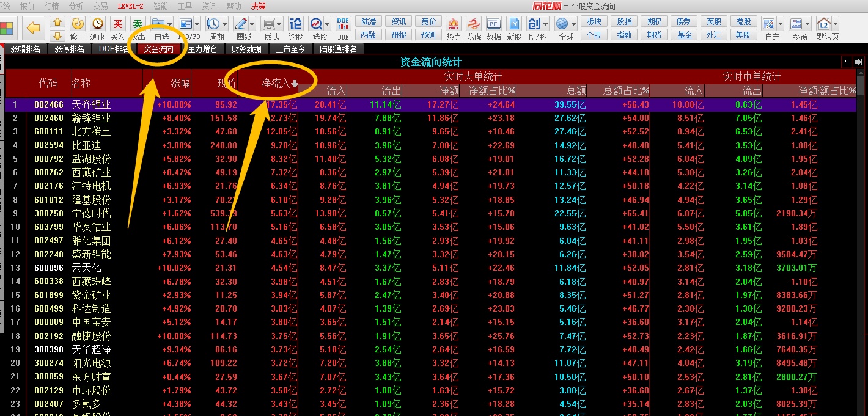
Task: Switch to the 涨幅排名 tab
Action: point(26,49)
